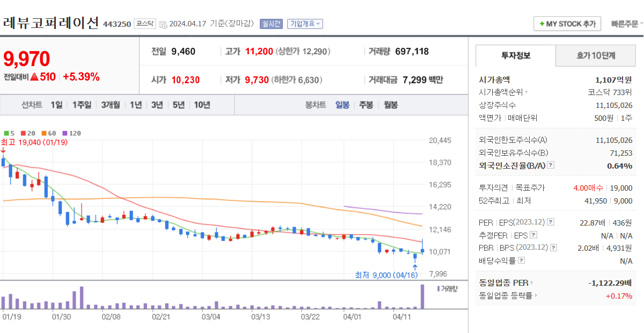Open the 시가총액순위 ranking link
644x333 pixels.
tap(503, 92)
